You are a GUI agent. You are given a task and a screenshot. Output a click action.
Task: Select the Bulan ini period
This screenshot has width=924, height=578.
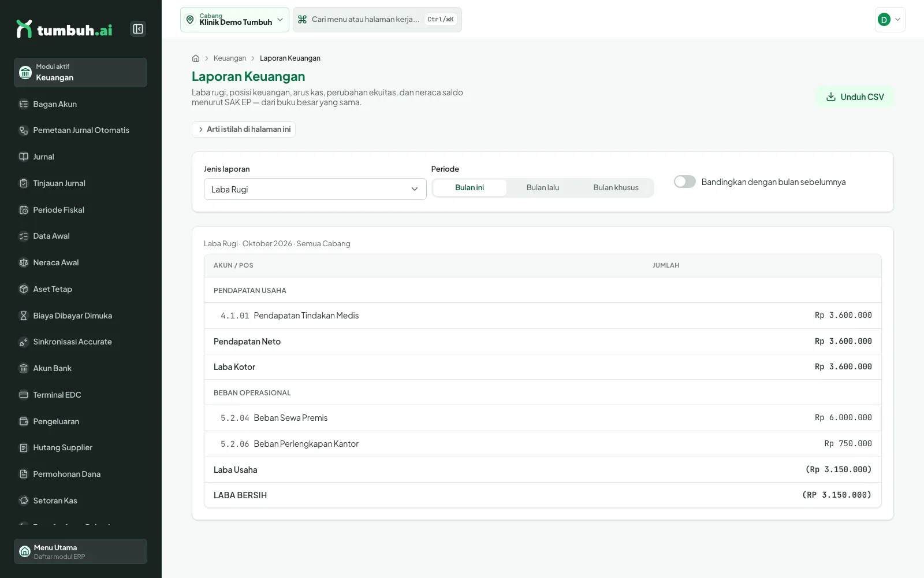point(470,188)
